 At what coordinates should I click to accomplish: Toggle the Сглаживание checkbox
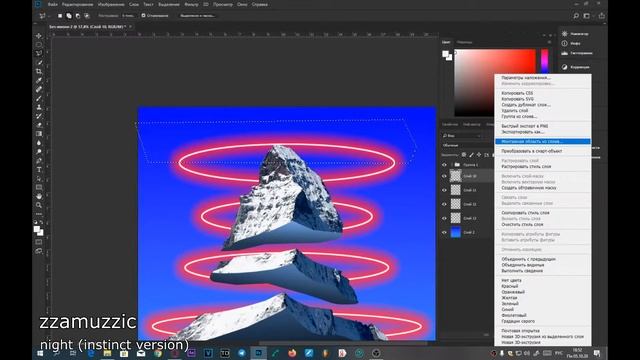tap(143, 16)
